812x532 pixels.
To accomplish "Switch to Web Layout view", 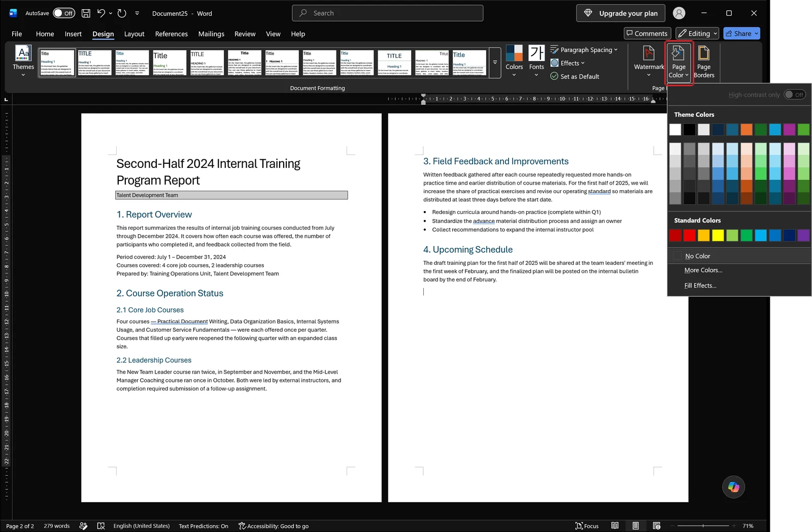I will pos(657,526).
